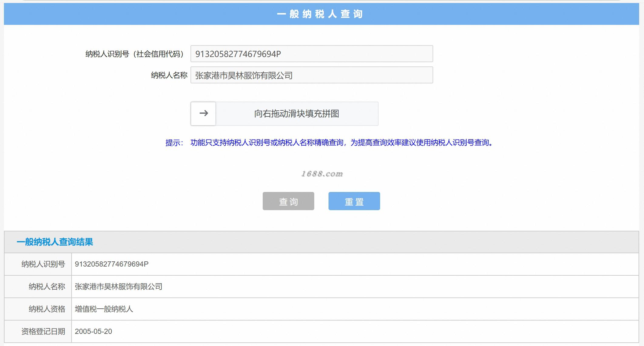Focus the 纳税人名称 input in the query form
This screenshot has height=346, width=644.
tap(312, 75)
